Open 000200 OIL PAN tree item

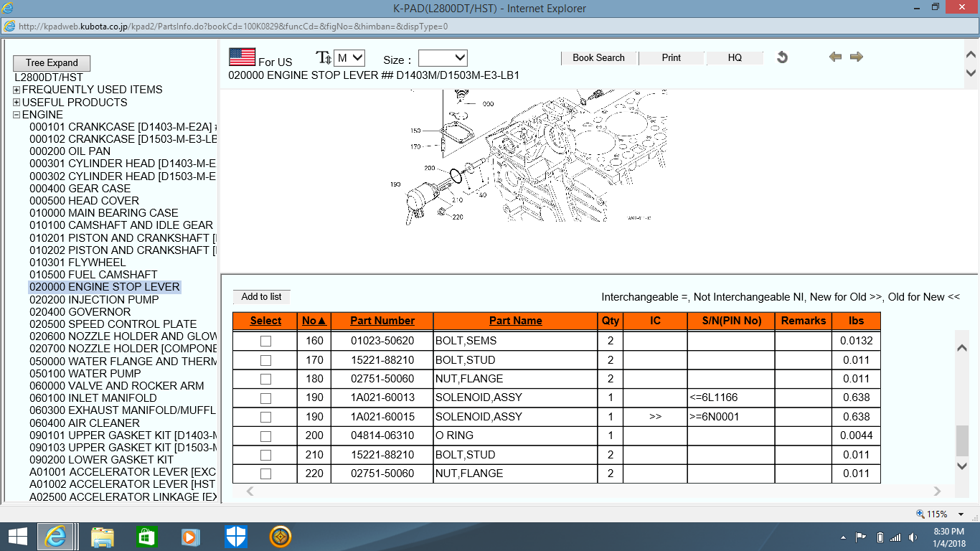point(70,151)
